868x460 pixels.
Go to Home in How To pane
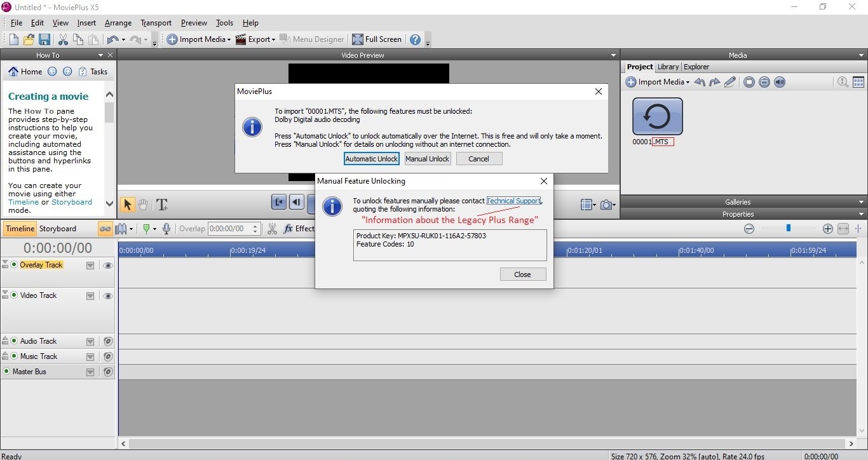coord(25,72)
